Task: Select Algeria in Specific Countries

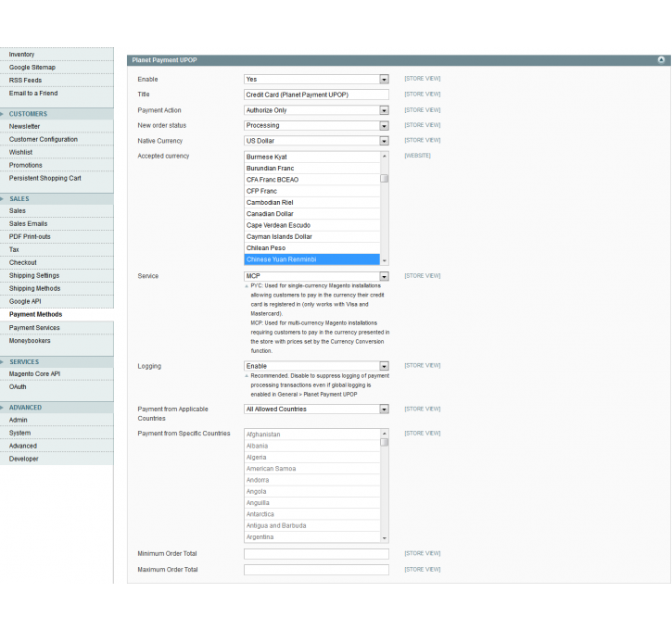Action: click(312, 458)
